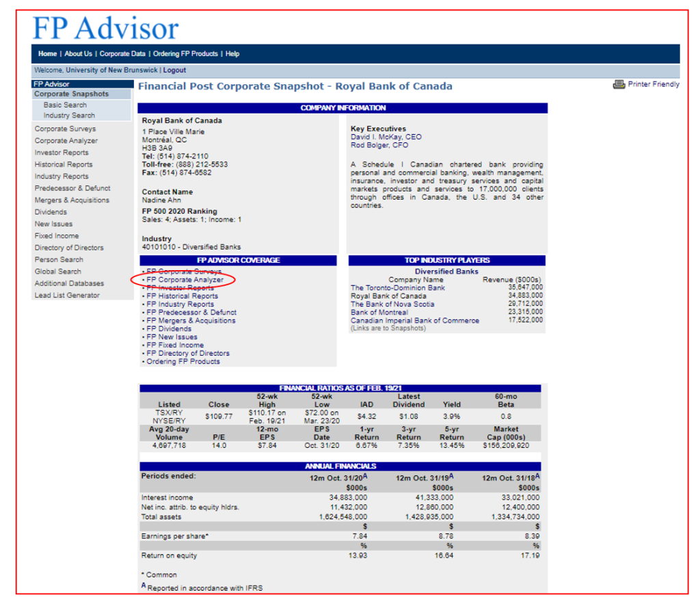Click the Logout link
Screen dimensions: 700x597
[174, 70]
